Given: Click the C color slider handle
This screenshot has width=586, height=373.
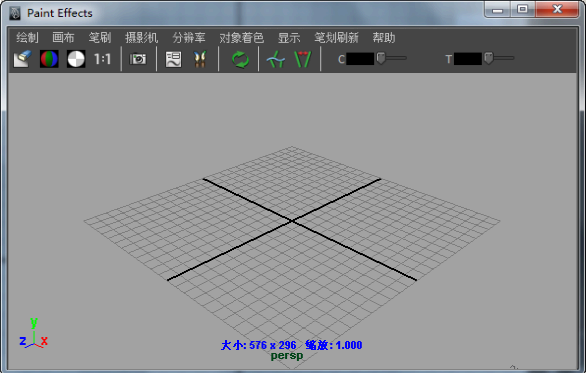Looking at the screenshot, I should click(x=381, y=58).
